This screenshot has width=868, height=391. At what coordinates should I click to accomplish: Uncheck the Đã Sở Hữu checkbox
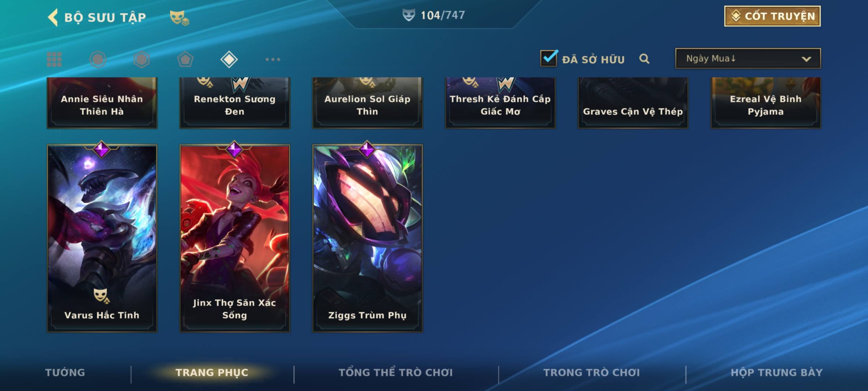click(x=549, y=58)
